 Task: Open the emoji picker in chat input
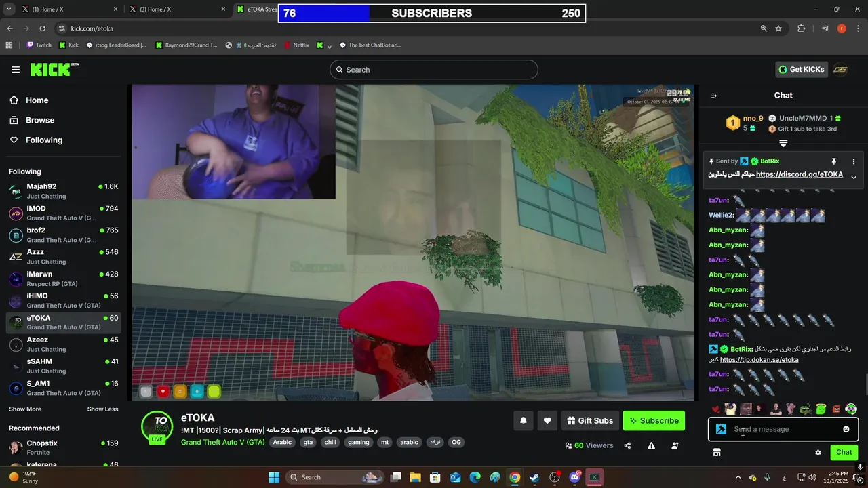click(846, 429)
